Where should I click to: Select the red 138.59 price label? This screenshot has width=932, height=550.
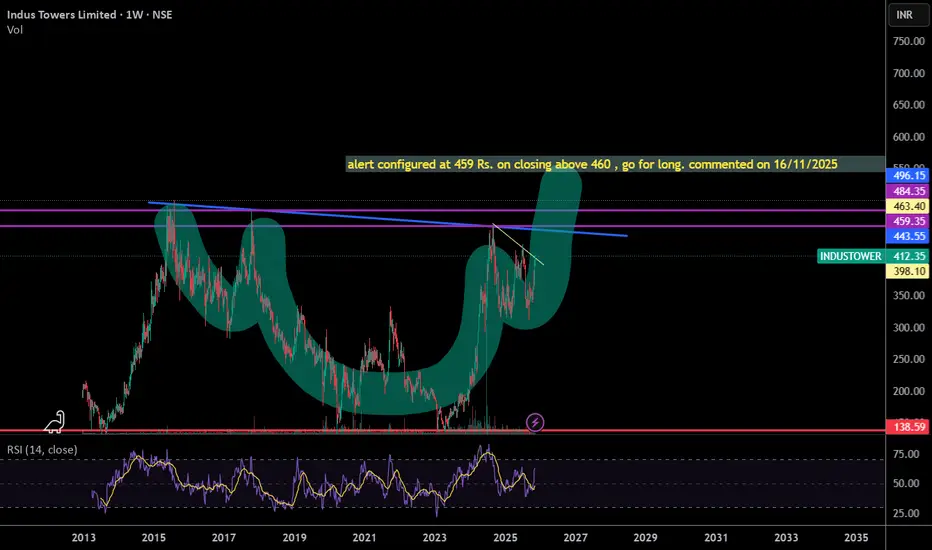click(x=907, y=426)
